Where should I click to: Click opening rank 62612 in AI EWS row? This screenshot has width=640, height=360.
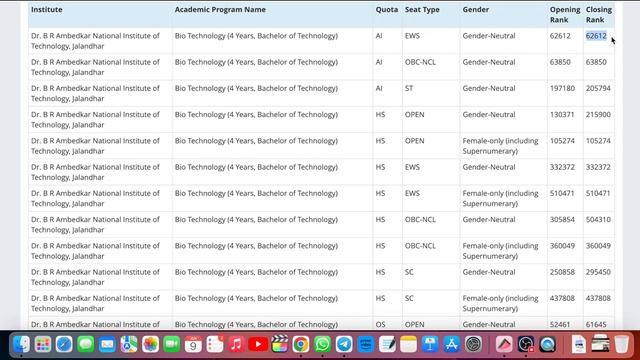pyautogui.click(x=560, y=36)
